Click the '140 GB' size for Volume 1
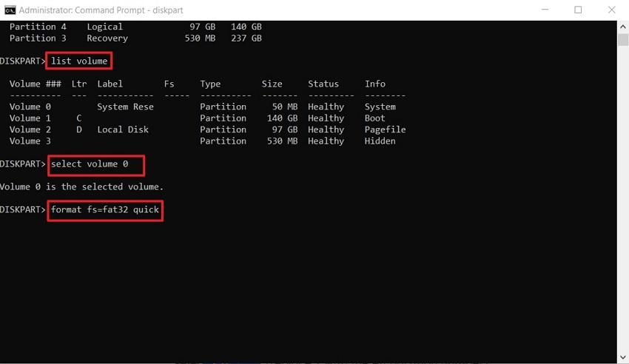The height and width of the screenshot is (364, 629). [283, 118]
